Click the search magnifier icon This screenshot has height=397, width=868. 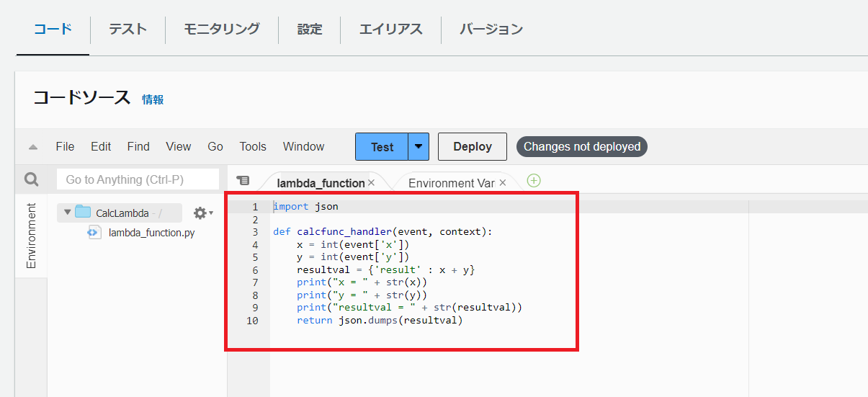31,179
